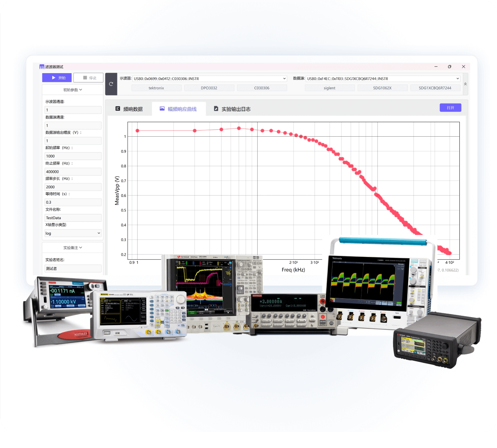Screen dimensions: 497x448
Task: Click the SDG1062X model label
Action: (x=382, y=88)
